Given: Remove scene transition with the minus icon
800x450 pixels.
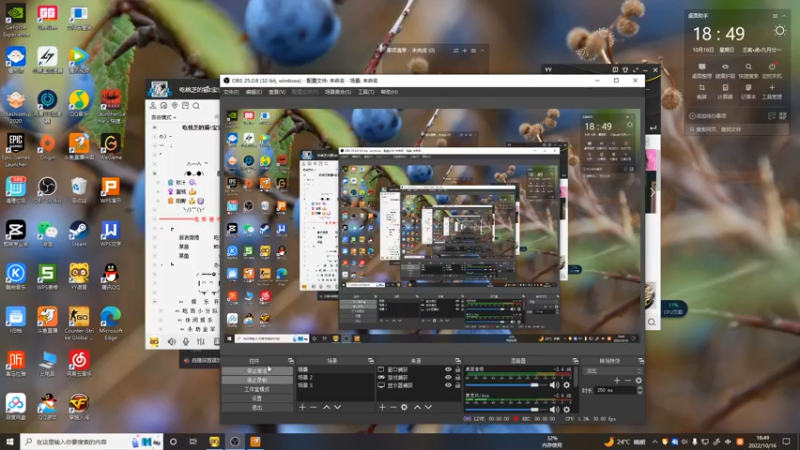Looking at the screenshot, I should point(628,381).
